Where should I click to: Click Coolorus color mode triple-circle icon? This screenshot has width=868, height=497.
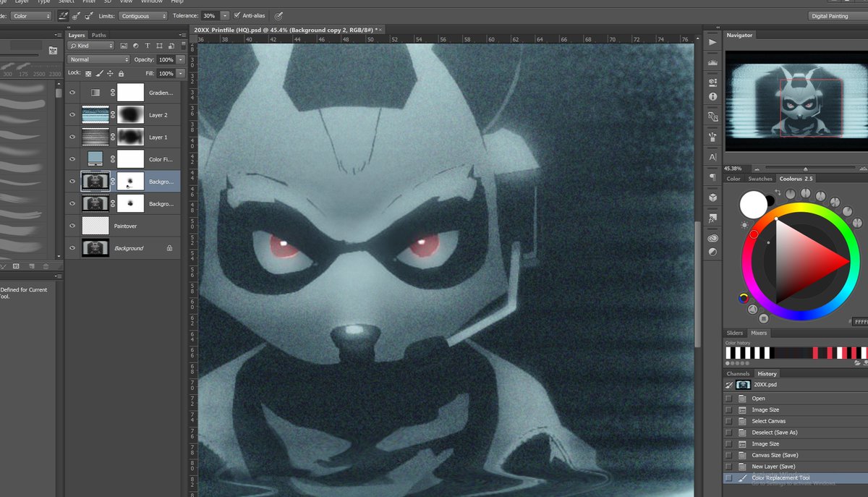(x=743, y=297)
